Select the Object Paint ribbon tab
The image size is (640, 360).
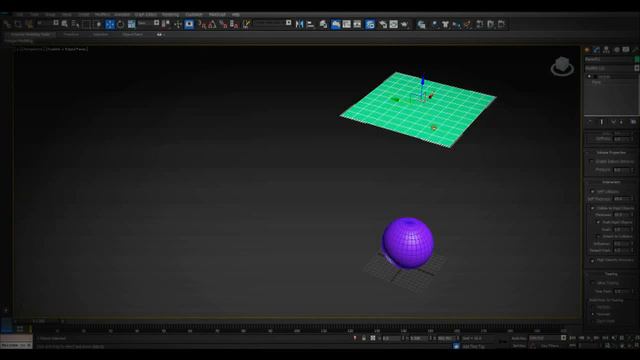(x=133, y=35)
